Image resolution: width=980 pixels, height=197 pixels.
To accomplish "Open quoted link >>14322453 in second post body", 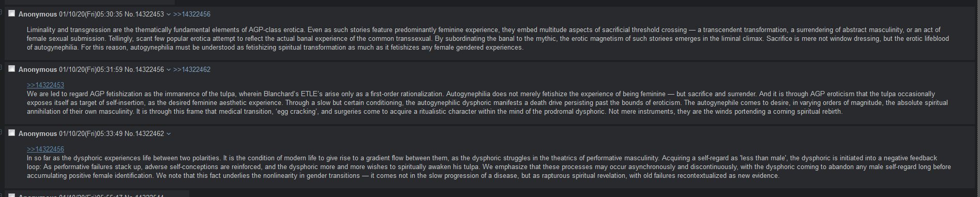I will pyautogui.click(x=46, y=85).
